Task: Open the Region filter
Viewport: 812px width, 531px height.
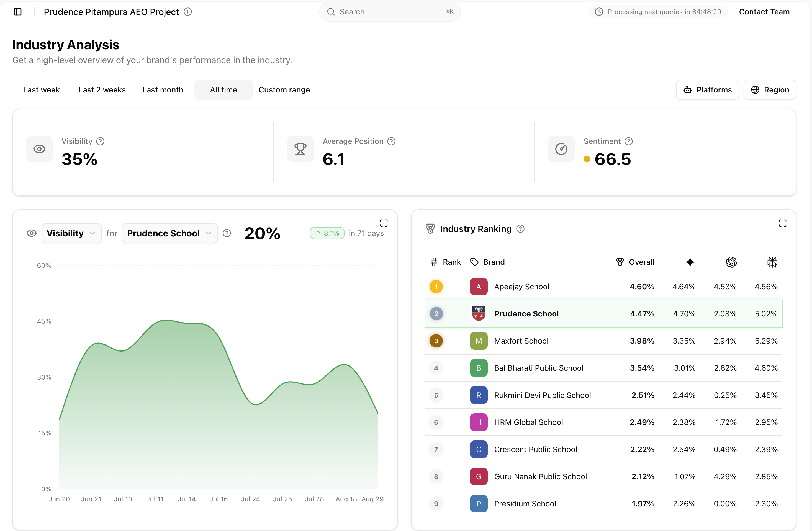Action: [x=770, y=90]
